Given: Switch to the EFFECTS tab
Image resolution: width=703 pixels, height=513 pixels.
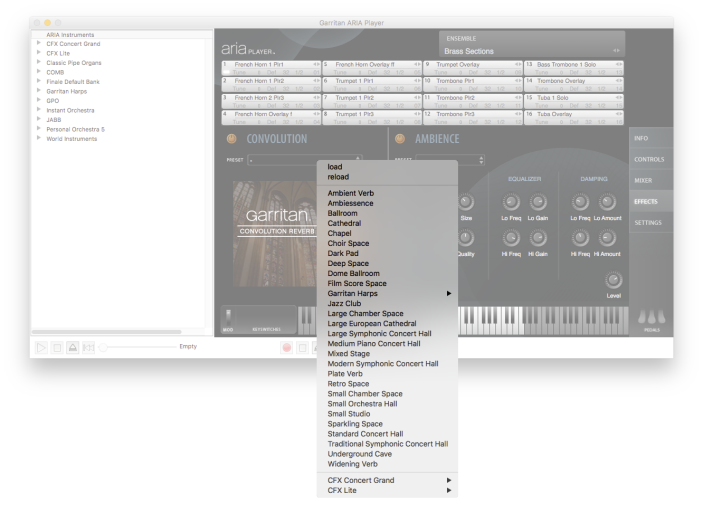Looking at the screenshot, I should (651, 201).
